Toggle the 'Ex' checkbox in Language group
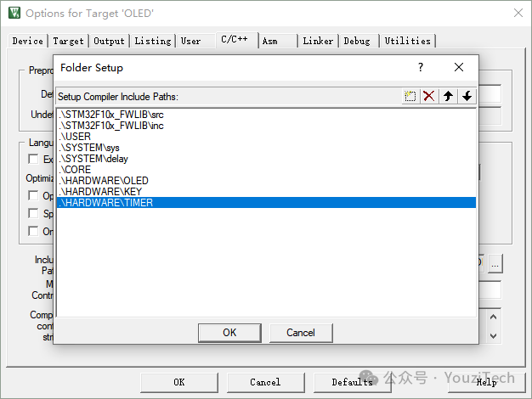This screenshot has width=532, height=399. (33, 159)
